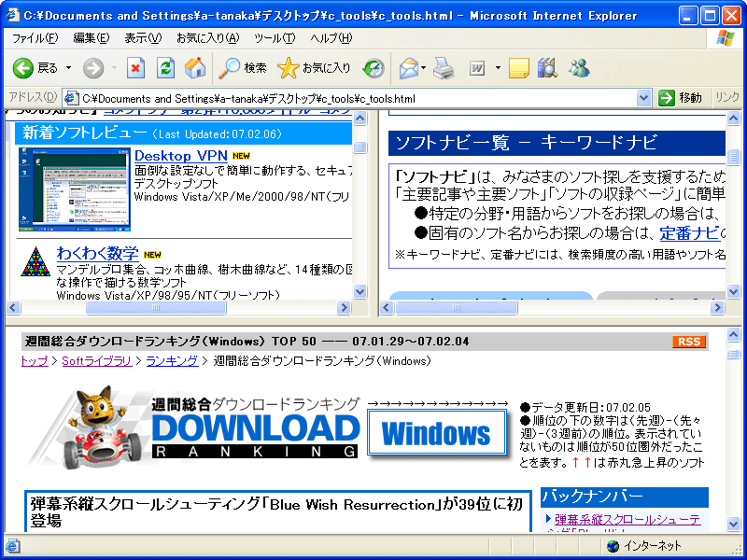Open the Messenger people icon
Image resolution: width=747 pixels, height=560 pixels.
click(579, 68)
